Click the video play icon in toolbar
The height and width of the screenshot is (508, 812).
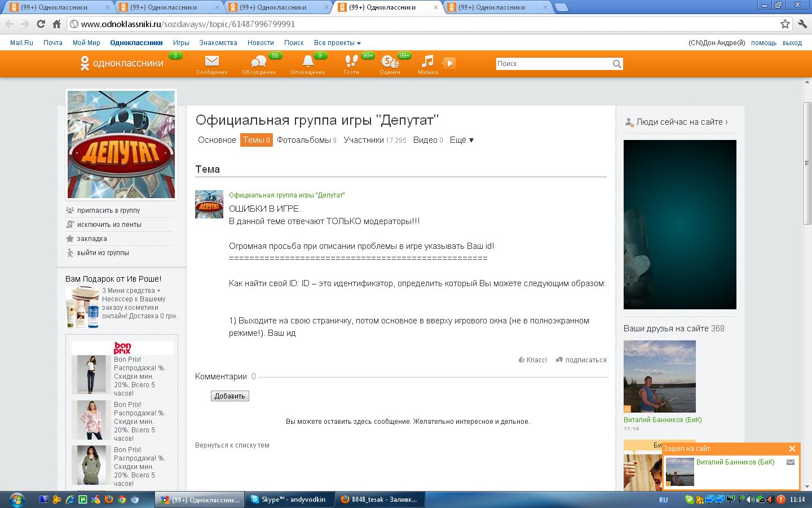449,63
